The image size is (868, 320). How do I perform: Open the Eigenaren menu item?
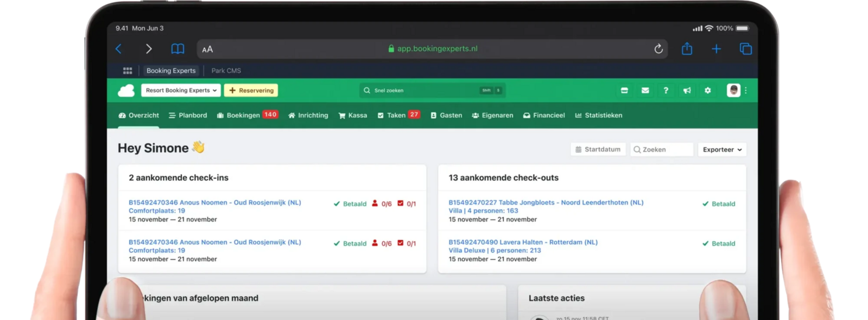coord(492,116)
